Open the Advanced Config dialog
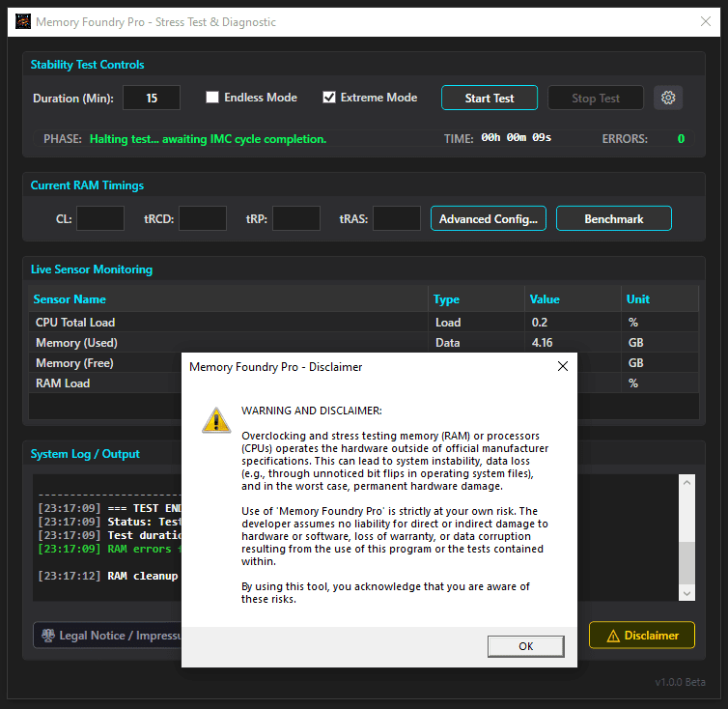Image resolution: width=728 pixels, height=709 pixels. 489,218
